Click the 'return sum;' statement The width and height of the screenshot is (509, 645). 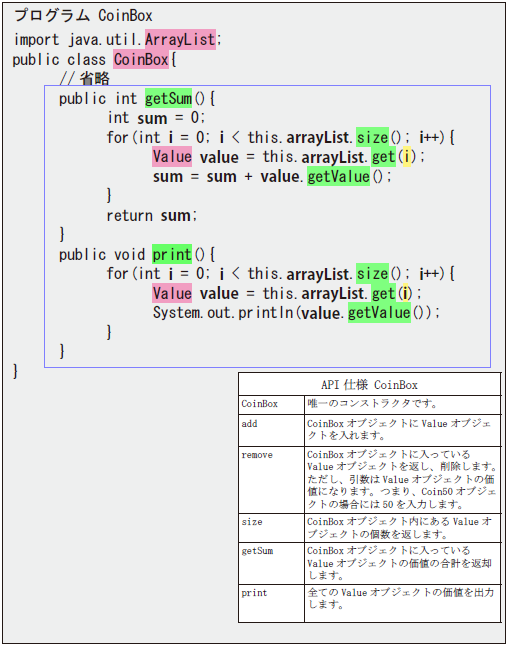(x=152, y=215)
